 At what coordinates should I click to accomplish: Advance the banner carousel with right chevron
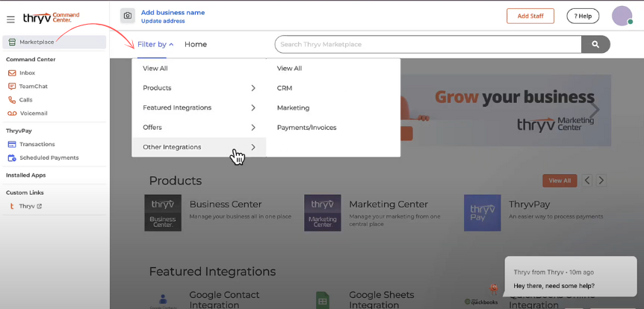595,110
